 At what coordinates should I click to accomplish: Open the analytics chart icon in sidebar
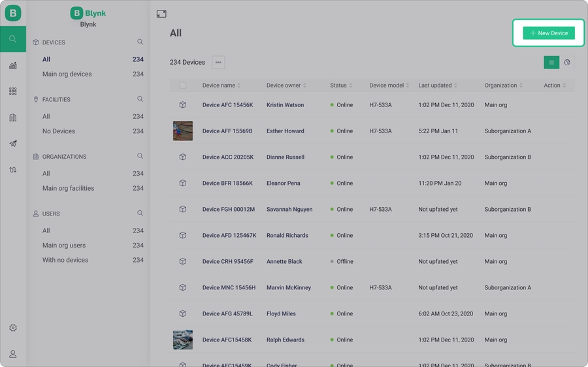pyautogui.click(x=13, y=65)
